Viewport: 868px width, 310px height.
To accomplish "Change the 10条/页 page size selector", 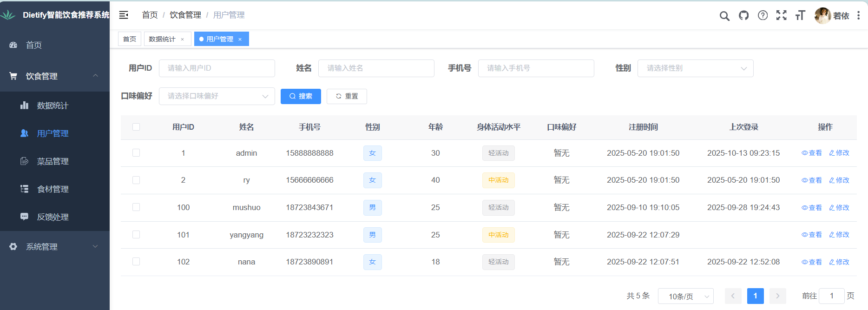I will point(685,296).
